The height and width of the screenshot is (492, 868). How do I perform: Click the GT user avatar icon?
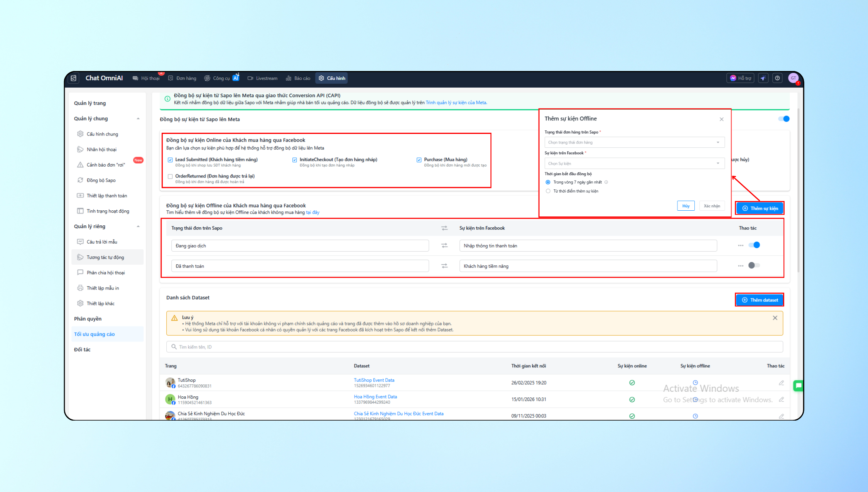[x=793, y=78]
